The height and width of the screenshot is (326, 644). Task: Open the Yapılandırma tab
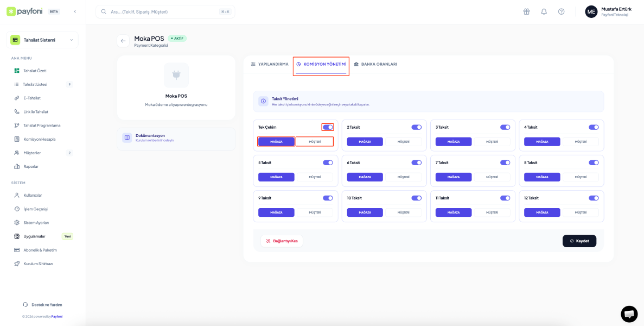pyautogui.click(x=270, y=64)
